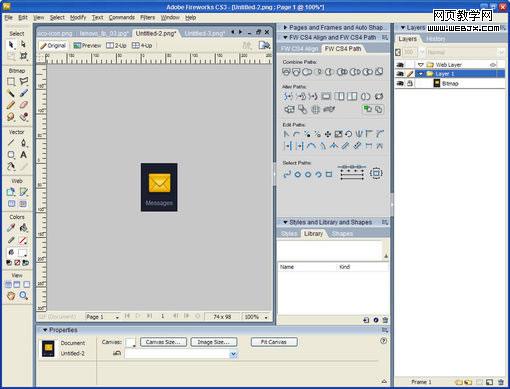The height and width of the screenshot is (389, 510).
Task: Delete symbol with Library panel trash icon
Action: [x=385, y=320]
